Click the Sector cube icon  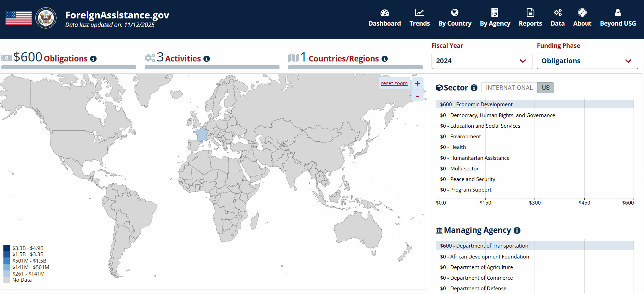pyautogui.click(x=439, y=88)
